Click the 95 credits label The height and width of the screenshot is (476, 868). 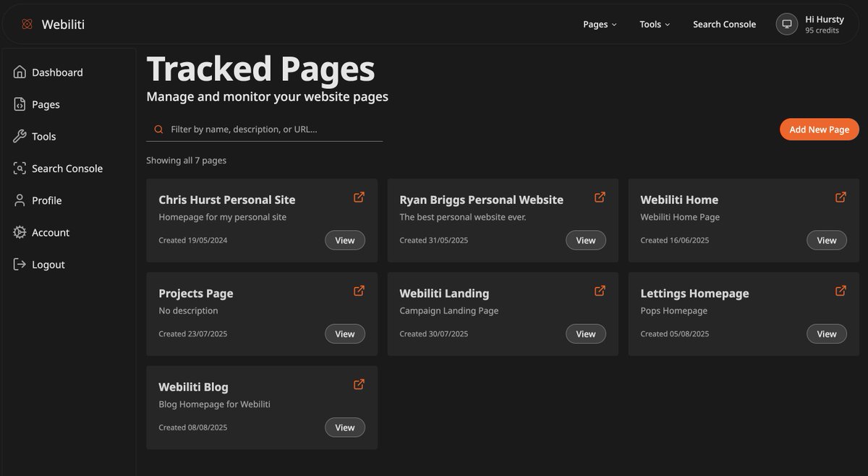click(822, 30)
